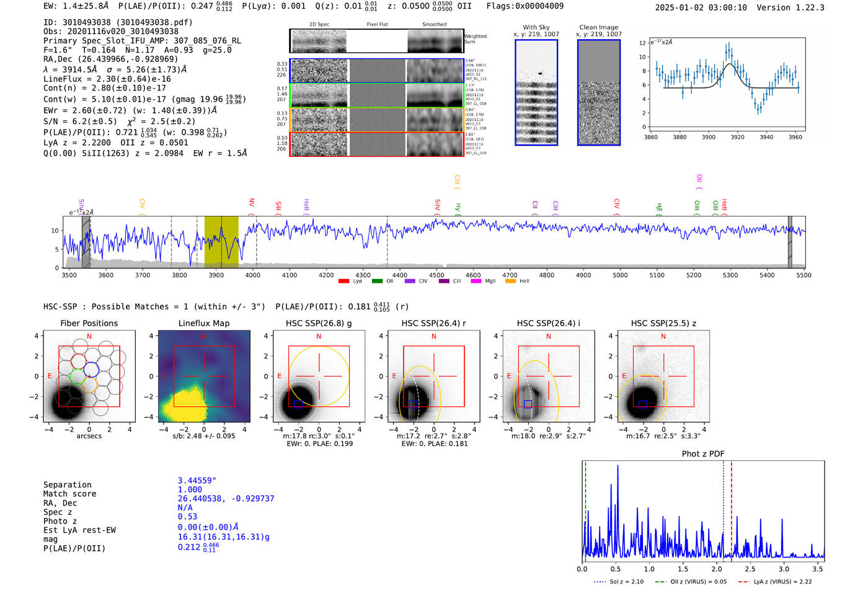Select the blue-bordered fiber row 307_RL_111
The width and height of the screenshot is (868, 591).
point(376,71)
